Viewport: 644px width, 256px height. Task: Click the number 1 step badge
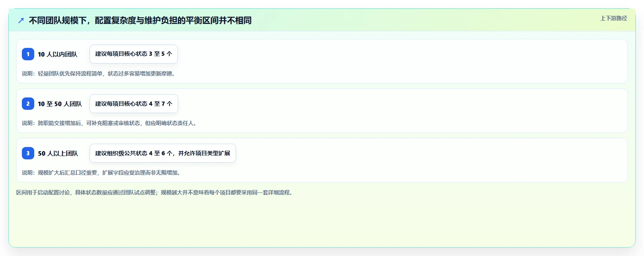tap(28, 54)
